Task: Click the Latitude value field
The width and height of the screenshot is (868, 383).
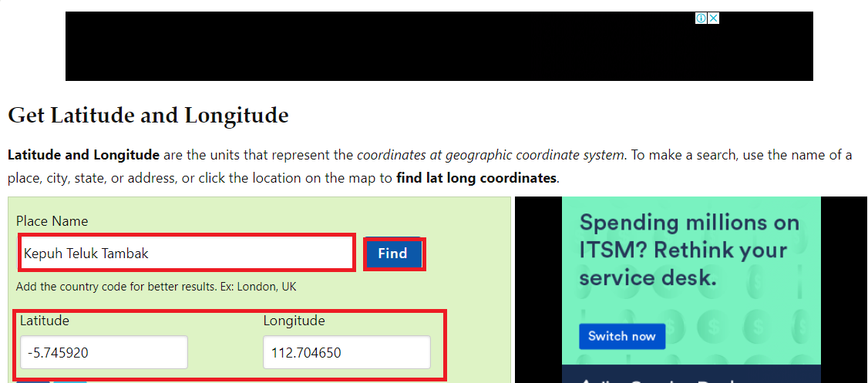Action: [x=103, y=353]
